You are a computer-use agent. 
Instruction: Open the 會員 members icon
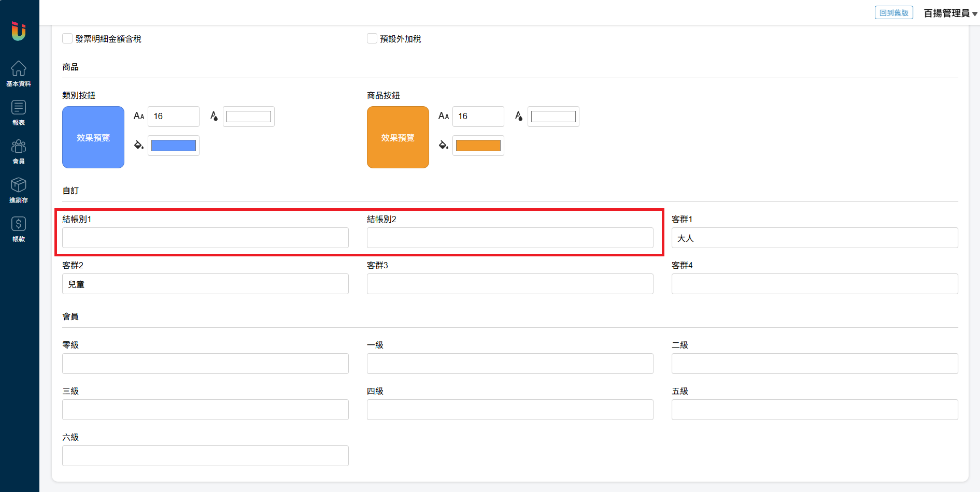pos(19,151)
